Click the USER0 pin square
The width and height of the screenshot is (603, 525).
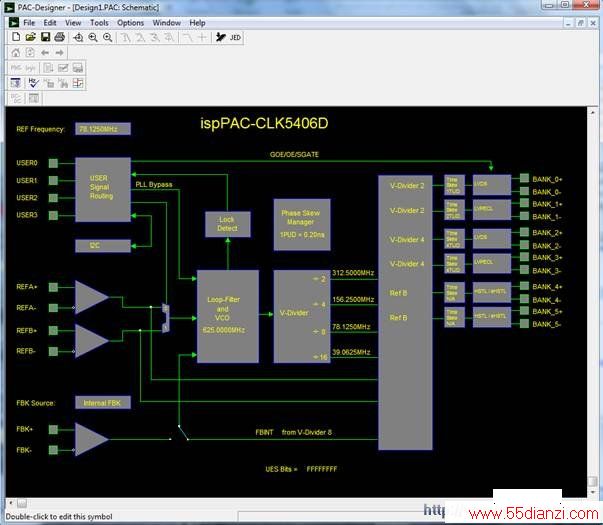tap(53, 163)
